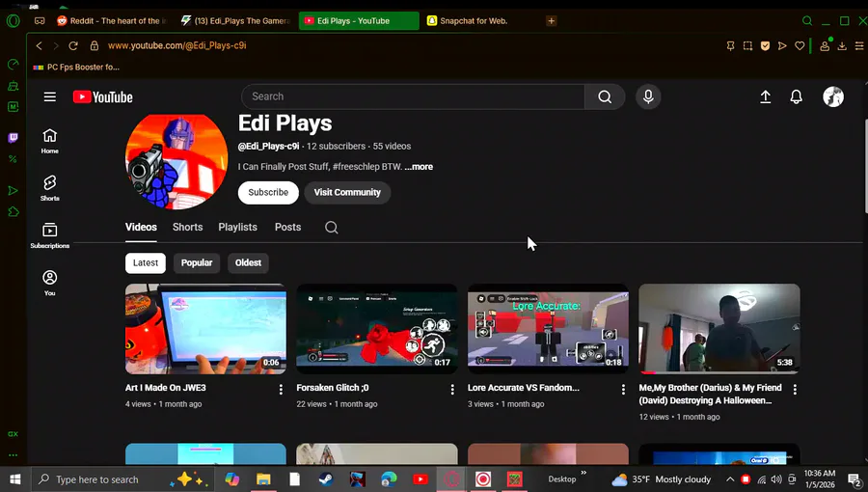Open Subscriptions in YouTube sidebar
This screenshot has height=492, width=868.
point(50,235)
